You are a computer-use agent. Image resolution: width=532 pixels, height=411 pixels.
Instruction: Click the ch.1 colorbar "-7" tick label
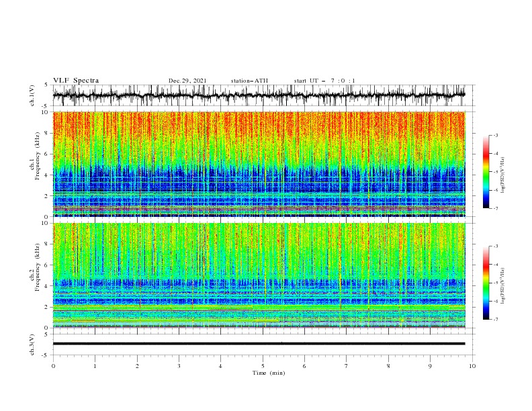[495, 208]
